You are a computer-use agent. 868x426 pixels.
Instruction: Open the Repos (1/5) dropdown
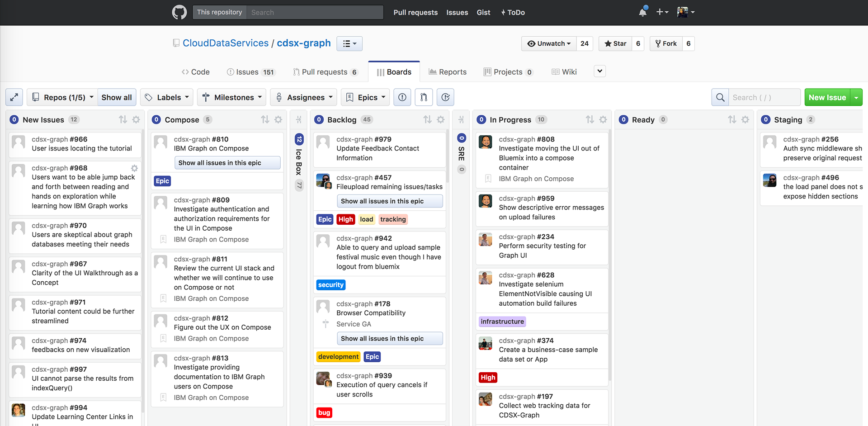(x=62, y=97)
